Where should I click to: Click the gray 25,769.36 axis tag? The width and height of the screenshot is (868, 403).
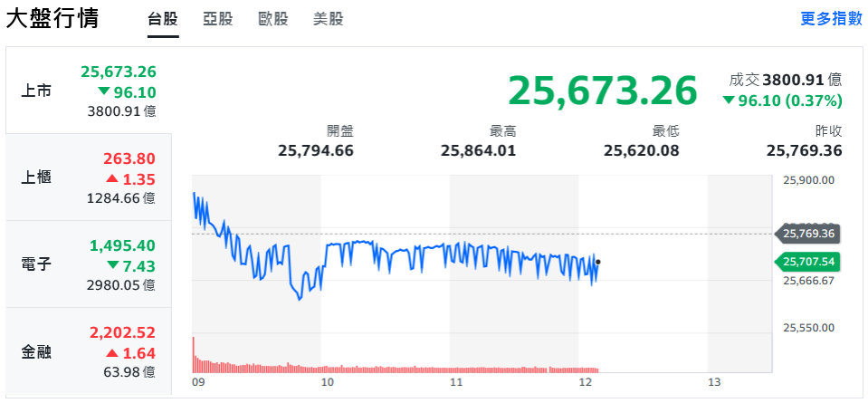807,234
